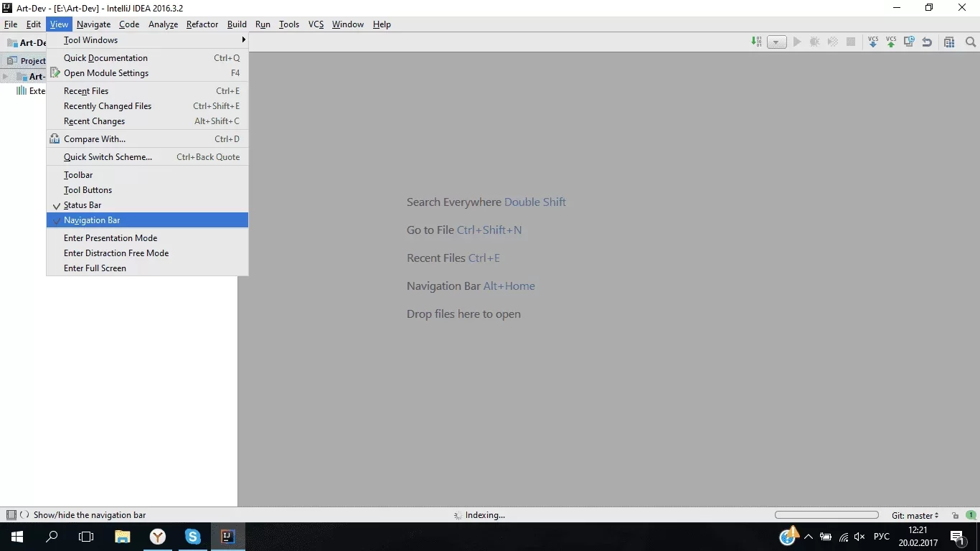Open Skype from taskbar
The height and width of the screenshot is (551, 980).
click(193, 537)
